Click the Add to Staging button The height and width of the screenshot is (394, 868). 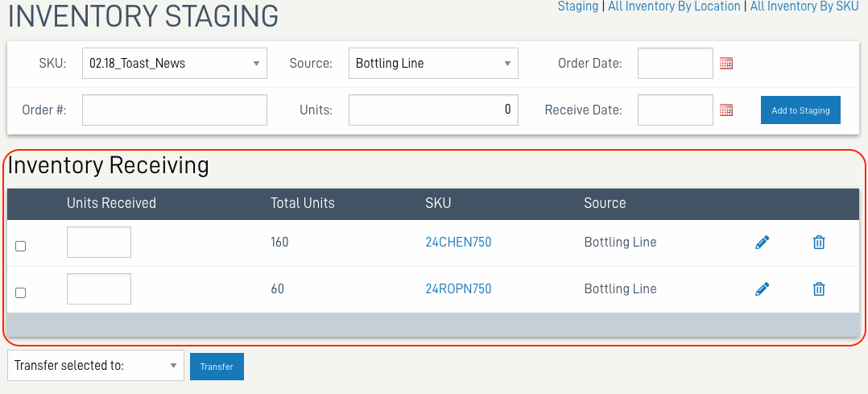point(800,110)
